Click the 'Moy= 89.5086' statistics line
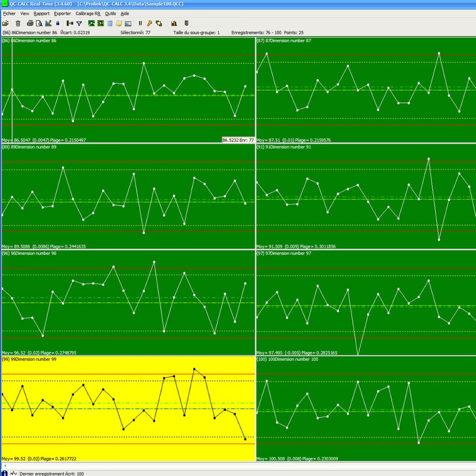 pos(44,246)
